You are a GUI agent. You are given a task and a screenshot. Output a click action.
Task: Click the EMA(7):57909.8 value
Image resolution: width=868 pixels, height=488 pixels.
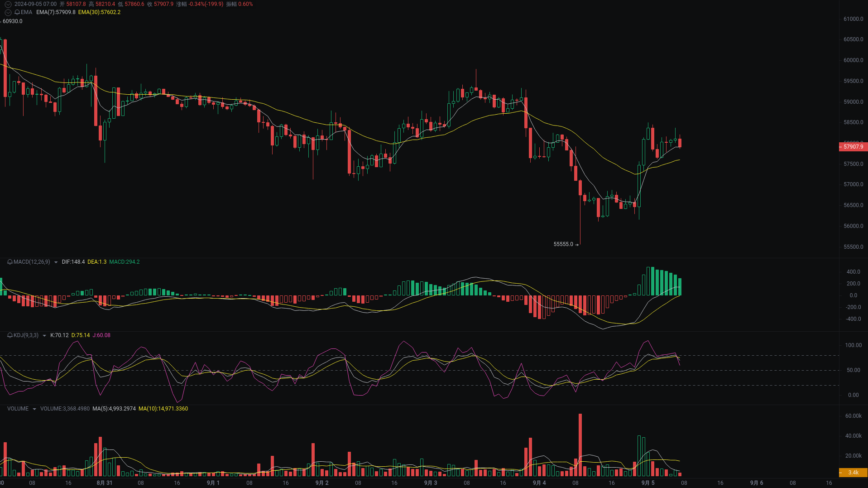56,12
